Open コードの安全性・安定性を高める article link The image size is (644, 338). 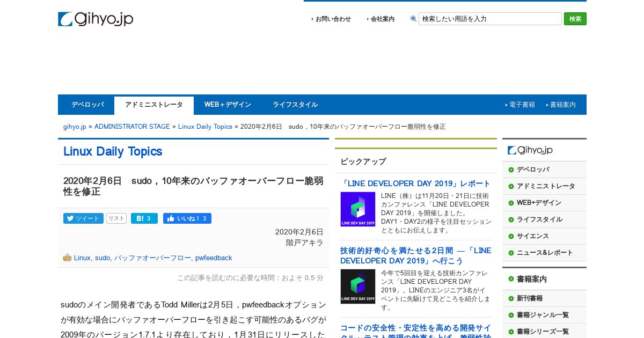coord(415,330)
